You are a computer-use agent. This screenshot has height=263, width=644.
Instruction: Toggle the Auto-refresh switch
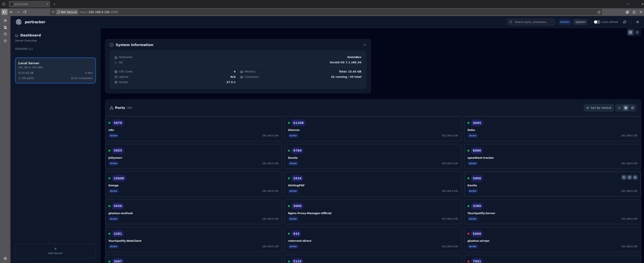coord(597,22)
